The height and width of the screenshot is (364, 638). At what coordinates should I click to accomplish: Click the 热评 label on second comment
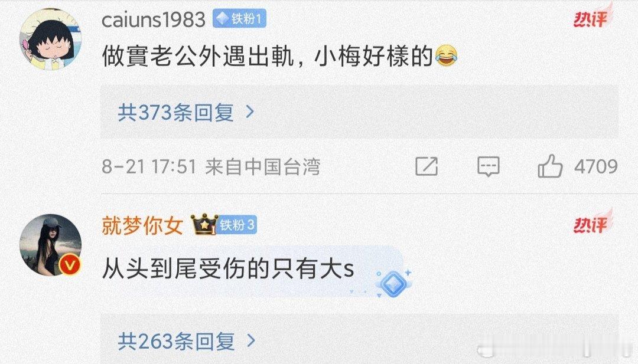592,224
